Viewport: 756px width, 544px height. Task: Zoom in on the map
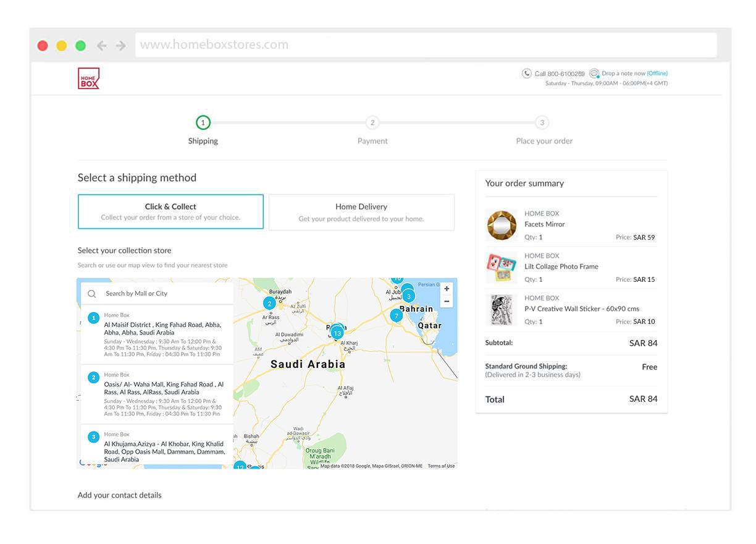pyautogui.click(x=447, y=289)
